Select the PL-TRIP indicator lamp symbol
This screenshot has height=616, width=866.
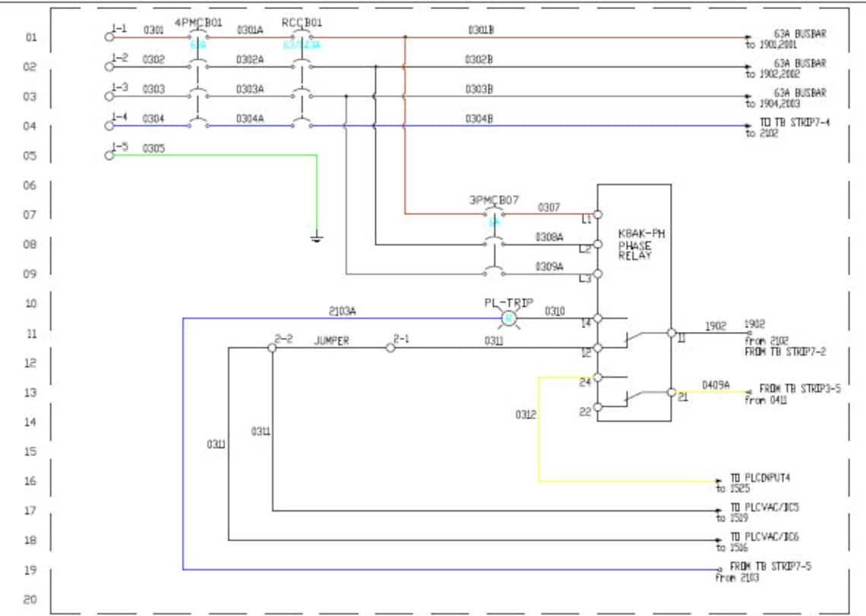tap(507, 319)
